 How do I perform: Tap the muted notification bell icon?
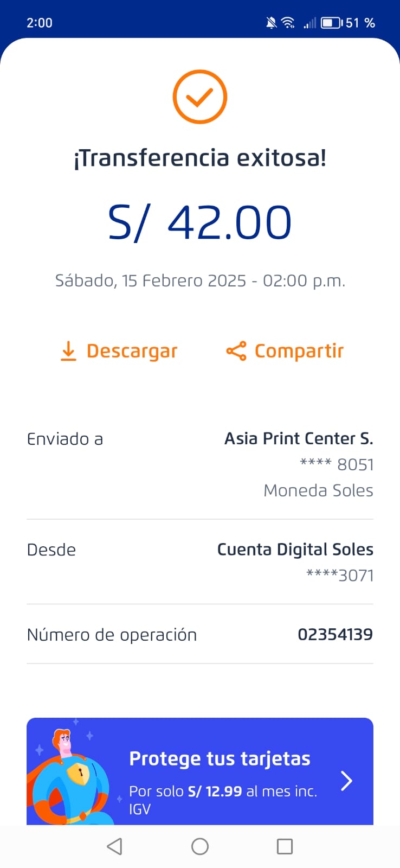[271, 23]
